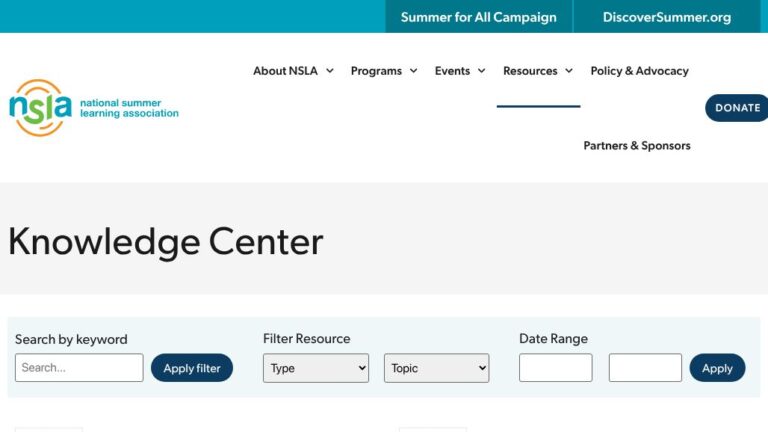Open the Programs menu item
The image size is (768, 432).
coord(376,71)
